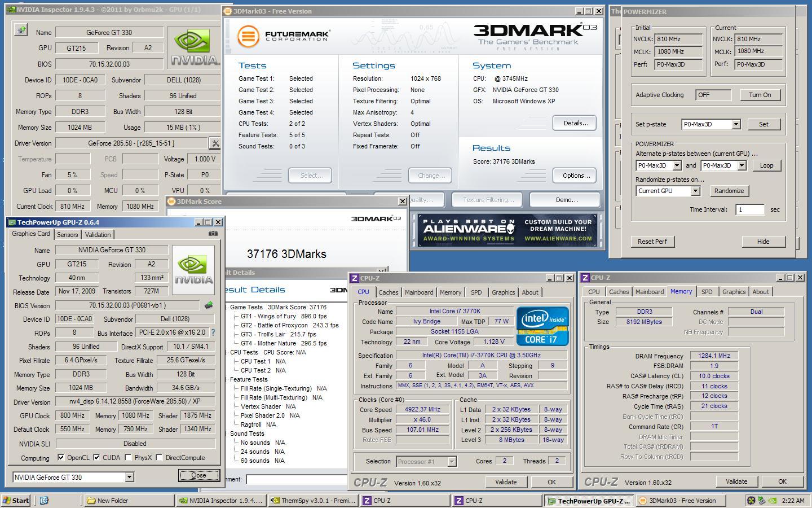812x508 pixels.
Task: Open the About tab in left CPU-Z window
Action: (x=530, y=292)
